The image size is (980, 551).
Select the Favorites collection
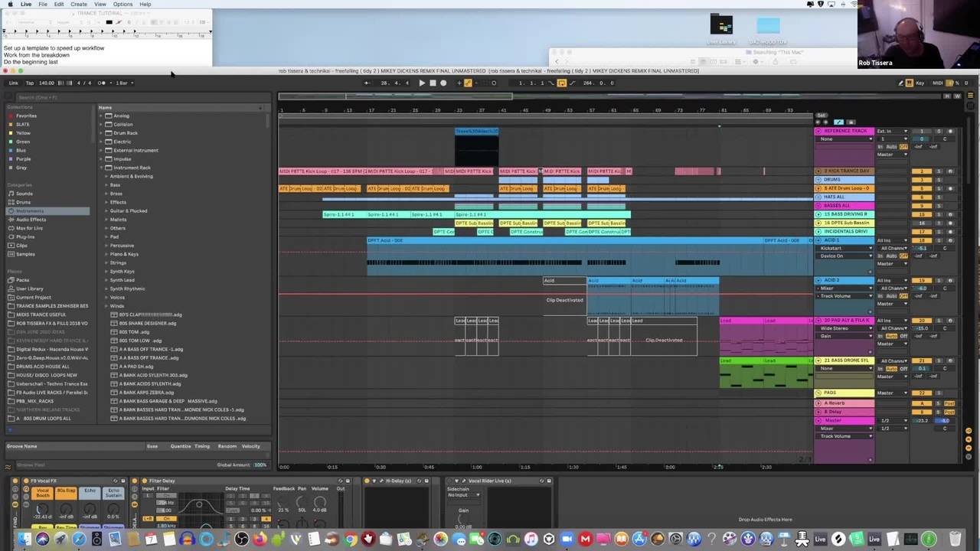[x=26, y=116]
